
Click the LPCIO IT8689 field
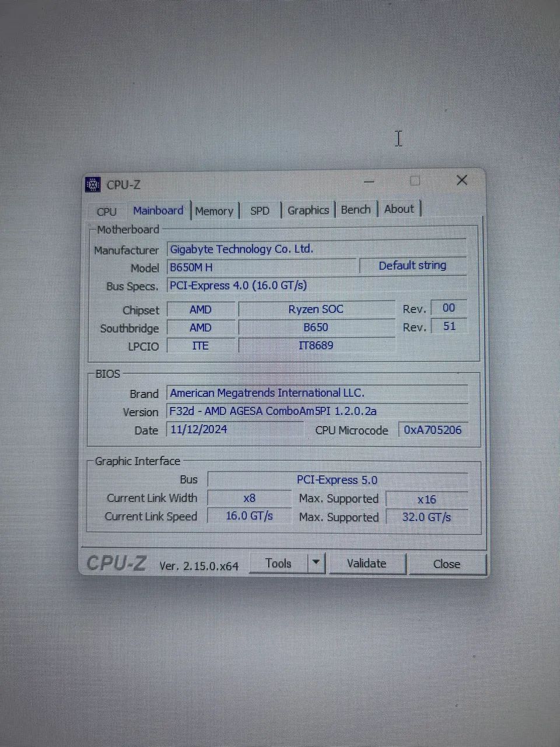(x=316, y=345)
